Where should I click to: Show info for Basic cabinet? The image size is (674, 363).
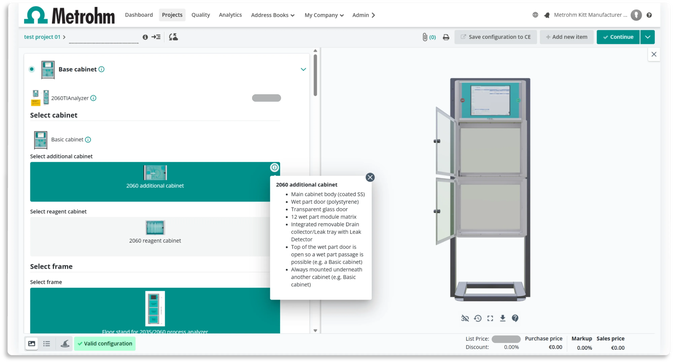pos(88,140)
